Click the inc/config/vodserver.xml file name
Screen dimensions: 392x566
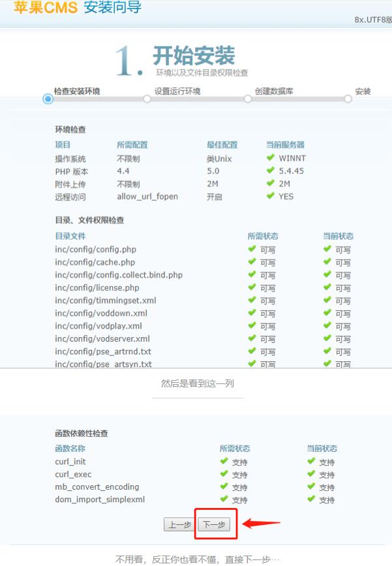pos(102,338)
